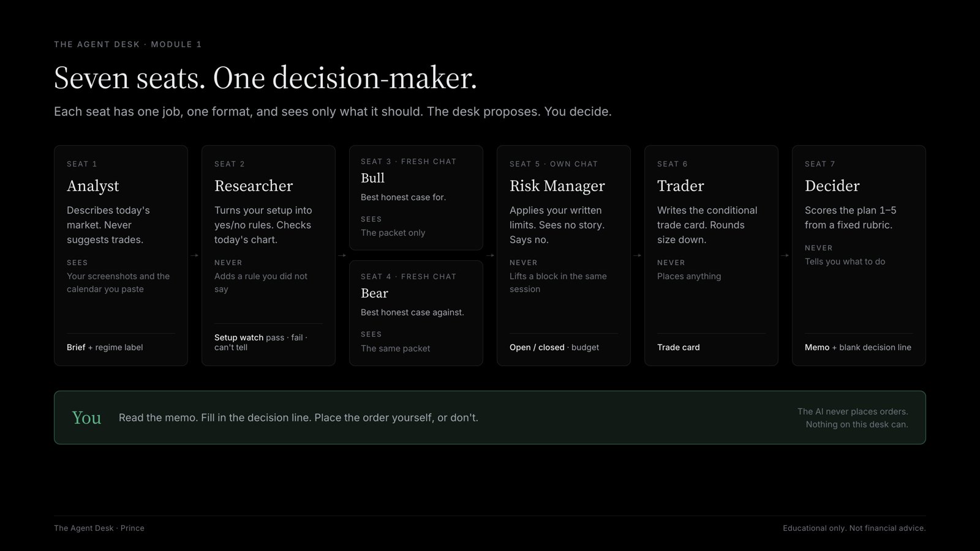
Task: Click 'The same packet' text
Action: click(x=395, y=348)
